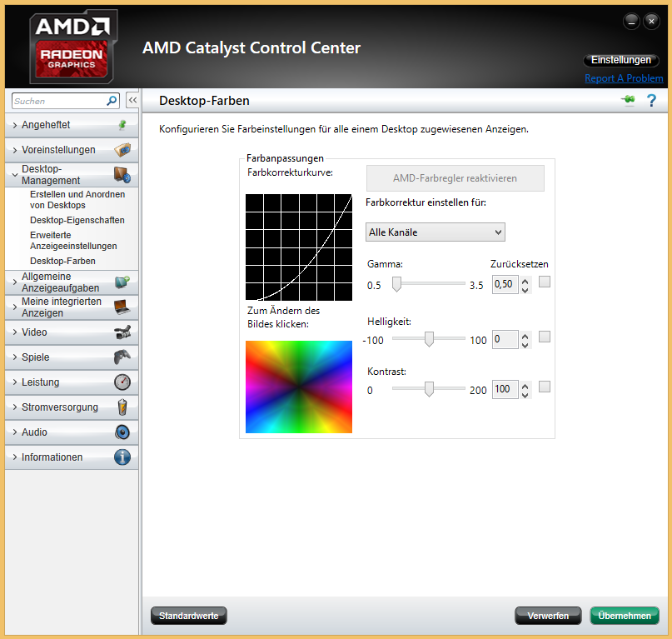The image size is (672, 639).
Task: Click the Voreinstellungen presets icon
Action: 122,150
